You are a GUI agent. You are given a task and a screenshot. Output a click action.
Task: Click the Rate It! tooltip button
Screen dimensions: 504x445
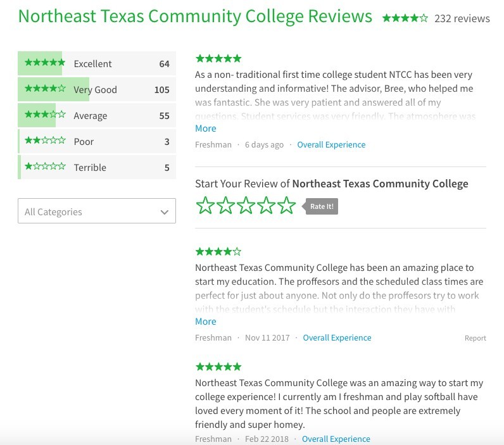point(320,206)
